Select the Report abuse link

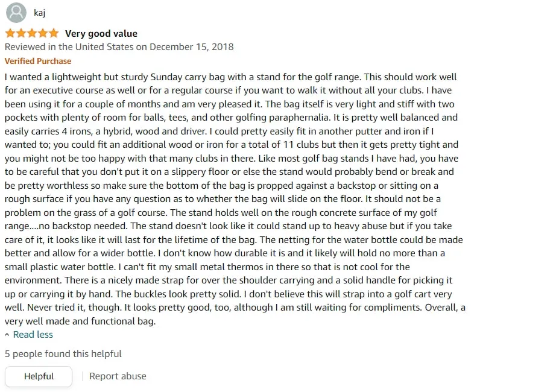[118, 376]
